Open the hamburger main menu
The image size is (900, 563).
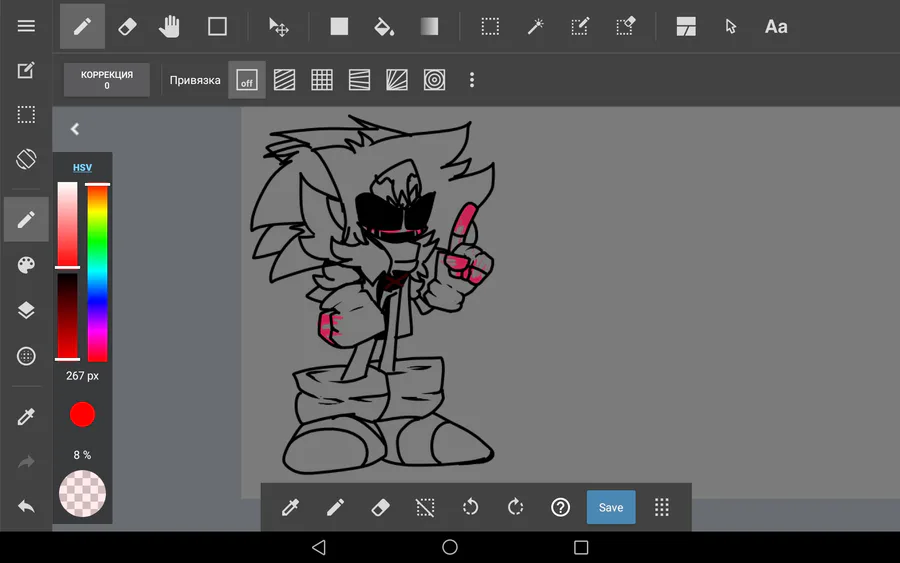26,26
